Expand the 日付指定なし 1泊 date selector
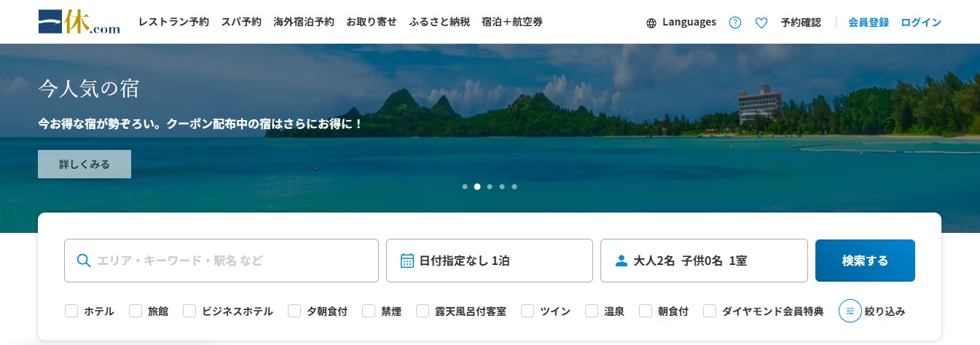 coord(489,261)
